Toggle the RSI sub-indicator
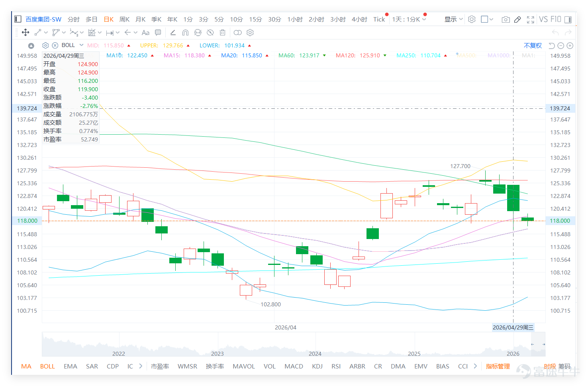This screenshot has width=588, height=386. coord(336,366)
